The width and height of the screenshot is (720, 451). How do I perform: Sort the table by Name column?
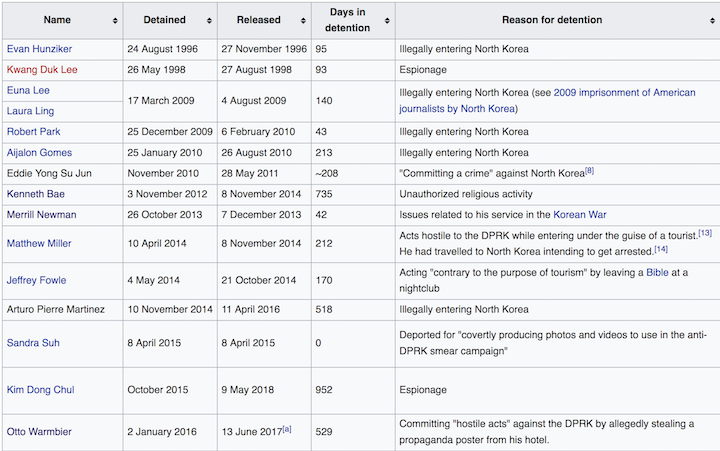click(x=115, y=21)
